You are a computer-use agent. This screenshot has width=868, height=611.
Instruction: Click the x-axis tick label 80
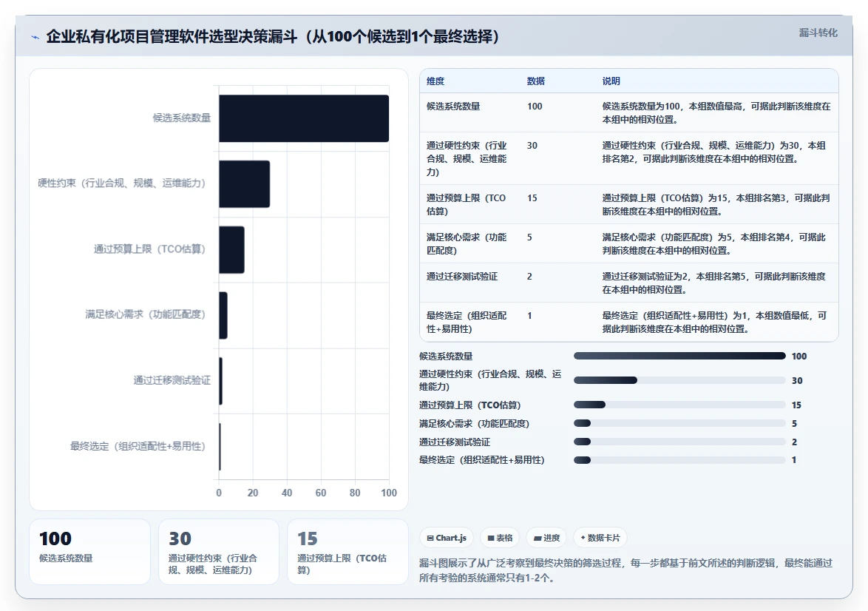click(355, 493)
